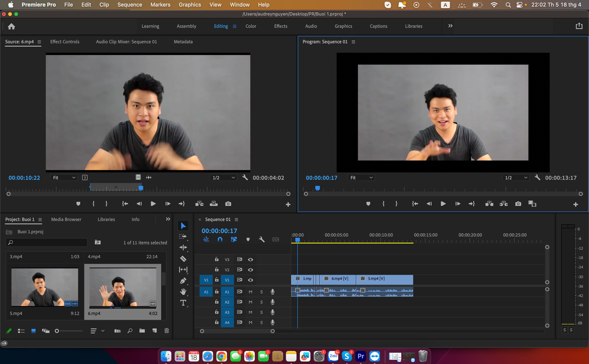Open Quick Export share icon
This screenshot has height=364, width=589.
pyautogui.click(x=579, y=26)
